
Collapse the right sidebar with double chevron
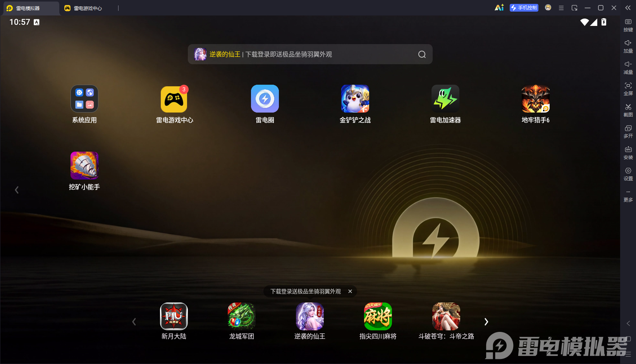628,8
